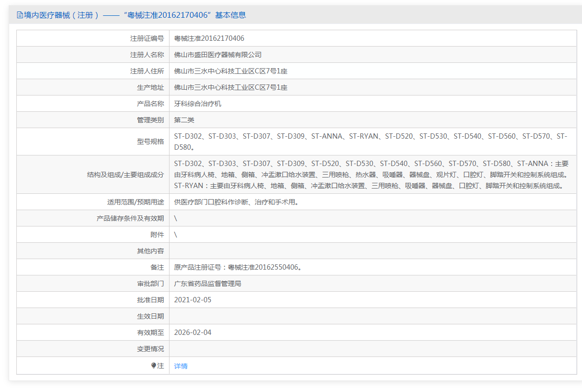Click the 产品名称 label

150,104
